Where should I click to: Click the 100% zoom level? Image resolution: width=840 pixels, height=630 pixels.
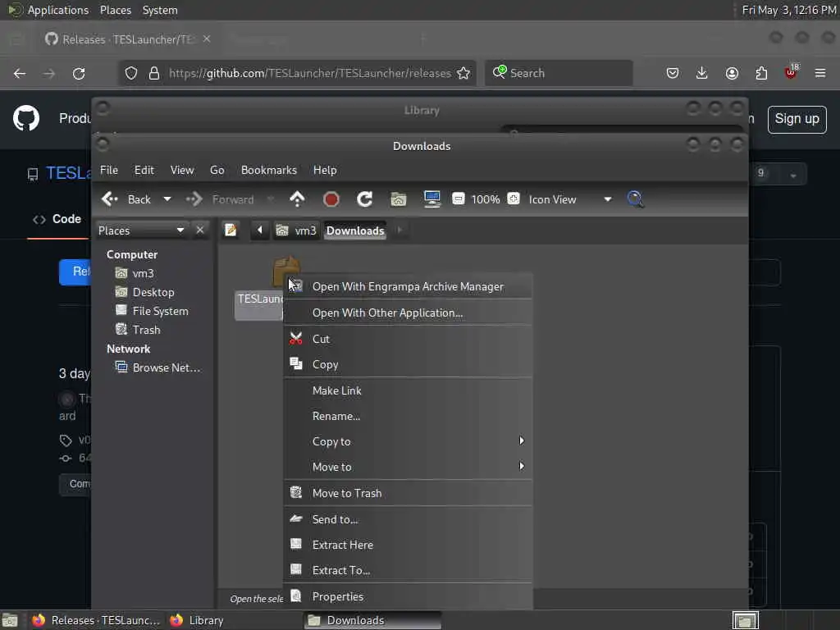click(486, 199)
